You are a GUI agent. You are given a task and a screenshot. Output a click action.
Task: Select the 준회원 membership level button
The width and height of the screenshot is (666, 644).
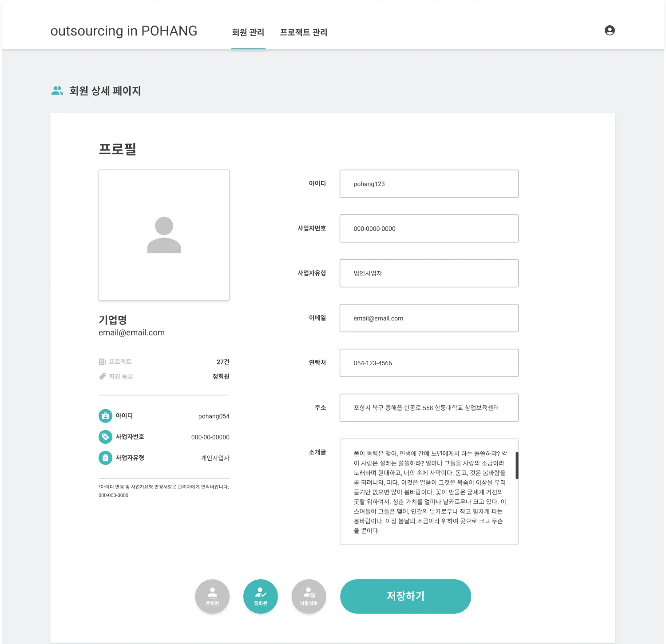[x=212, y=597]
